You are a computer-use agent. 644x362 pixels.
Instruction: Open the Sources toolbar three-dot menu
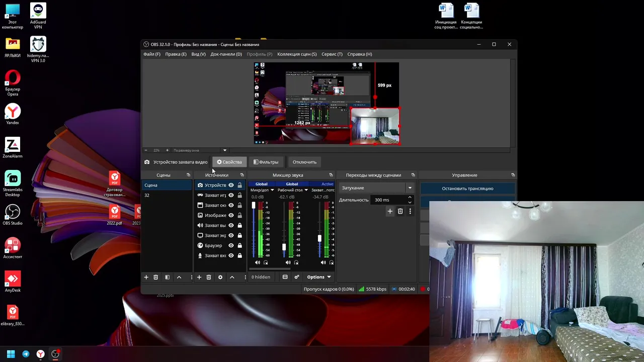coord(245,277)
